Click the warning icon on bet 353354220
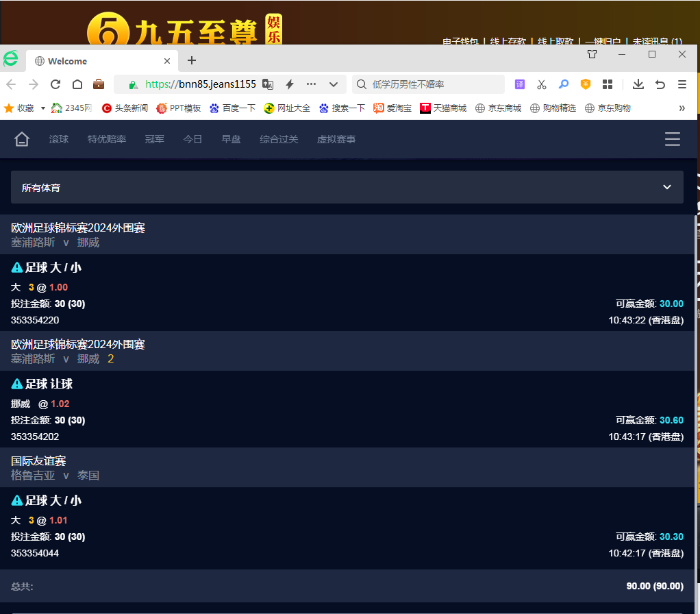 pyautogui.click(x=17, y=267)
